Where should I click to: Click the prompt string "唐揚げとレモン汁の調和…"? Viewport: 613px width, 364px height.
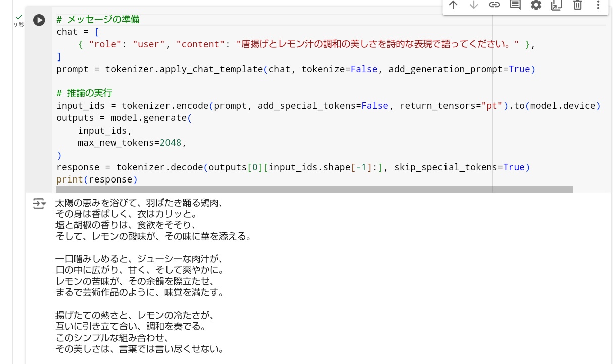[x=377, y=44]
